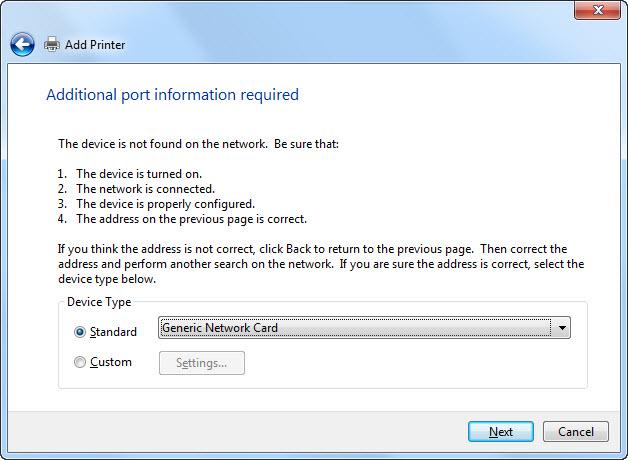This screenshot has height=460, width=628.
Task: Open the custom Settings... button
Action: (x=202, y=363)
